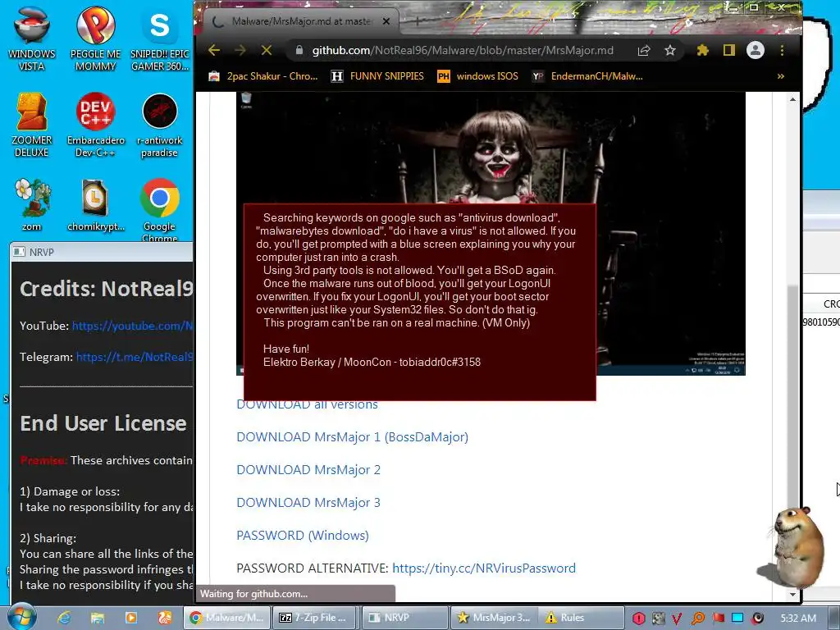Switch to the 7-Zip File taskbar button
The height and width of the screenshot is (630, 840).
point(316,618)
